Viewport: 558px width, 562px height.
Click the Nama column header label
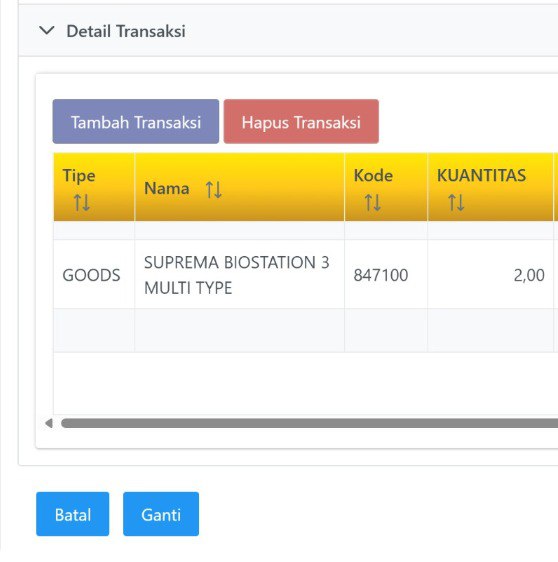167,189
